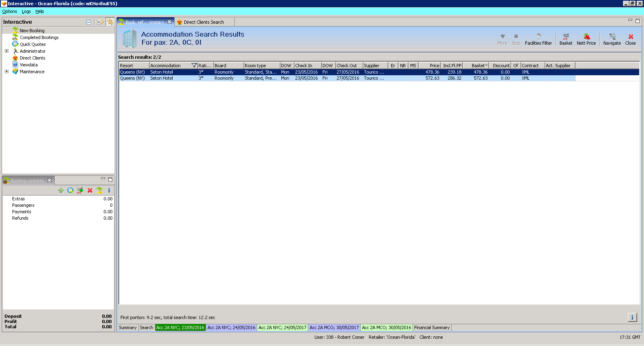This screenshot has width=644, height=346.
Task: Maximize the Booking contents panel
Action: pos(110,179)
